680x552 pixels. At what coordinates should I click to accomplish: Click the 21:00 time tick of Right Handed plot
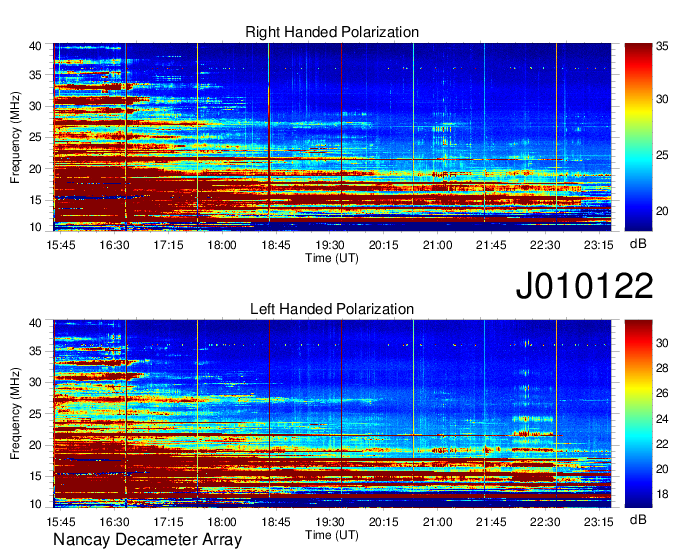click(x=438, y=245)
